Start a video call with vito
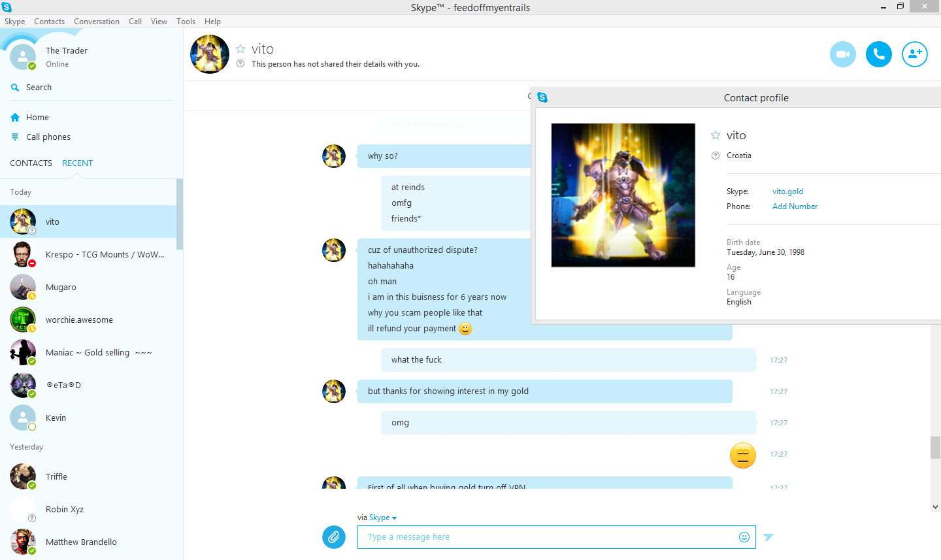941x560 pixels. point(843,54)
